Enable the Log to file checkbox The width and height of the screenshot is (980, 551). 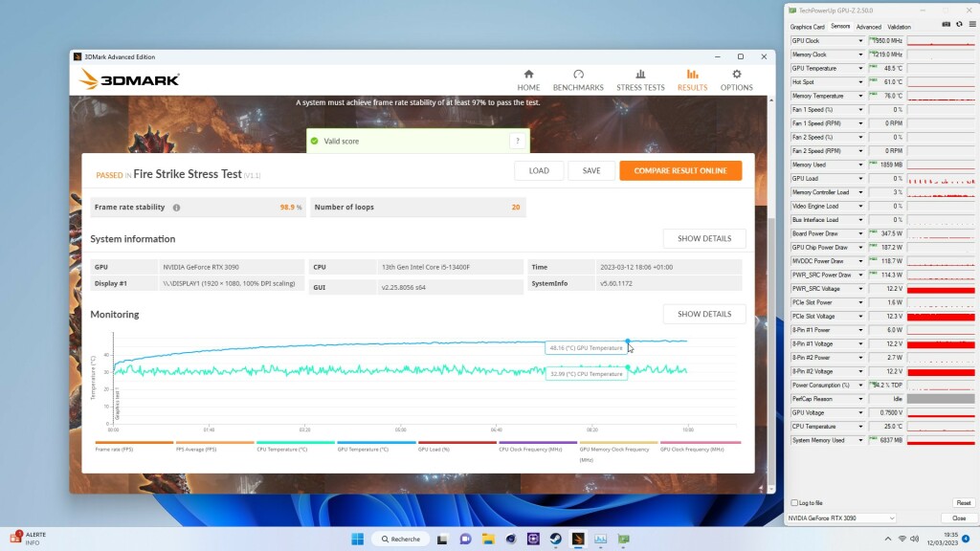point(794,502)
